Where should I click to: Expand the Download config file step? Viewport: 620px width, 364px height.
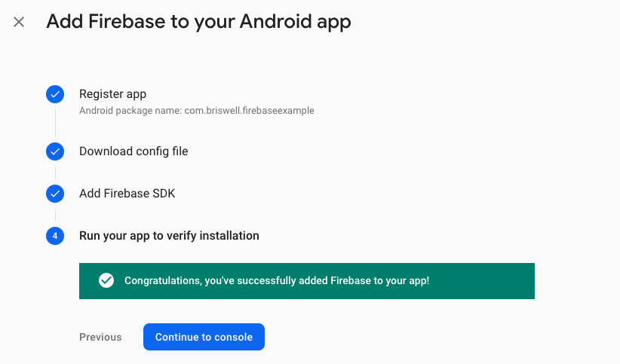pyautogui.click(x=134, y=151)
